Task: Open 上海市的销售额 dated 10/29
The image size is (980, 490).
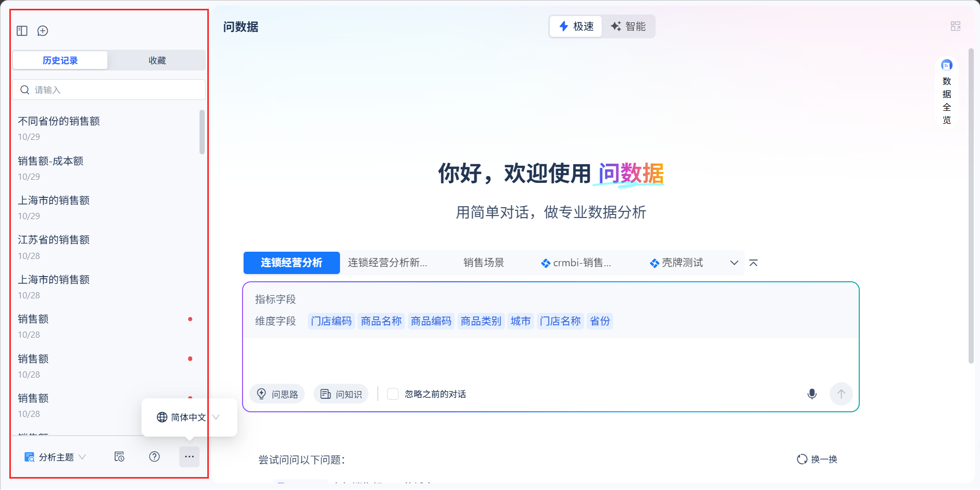Action: click(x=106, y=208)
